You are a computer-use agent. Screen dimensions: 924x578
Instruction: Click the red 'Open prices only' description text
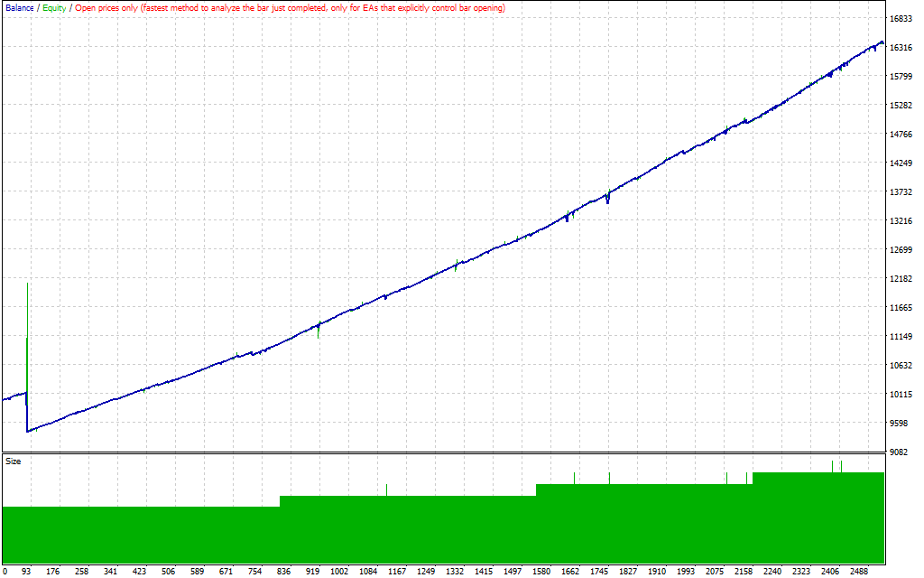pos(289,8)
